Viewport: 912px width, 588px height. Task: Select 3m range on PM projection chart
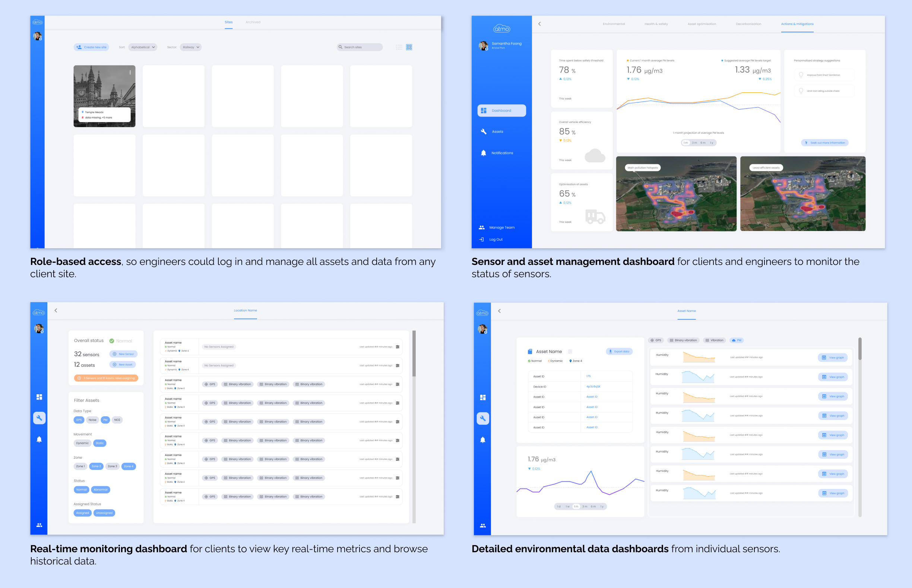[694, 142]
